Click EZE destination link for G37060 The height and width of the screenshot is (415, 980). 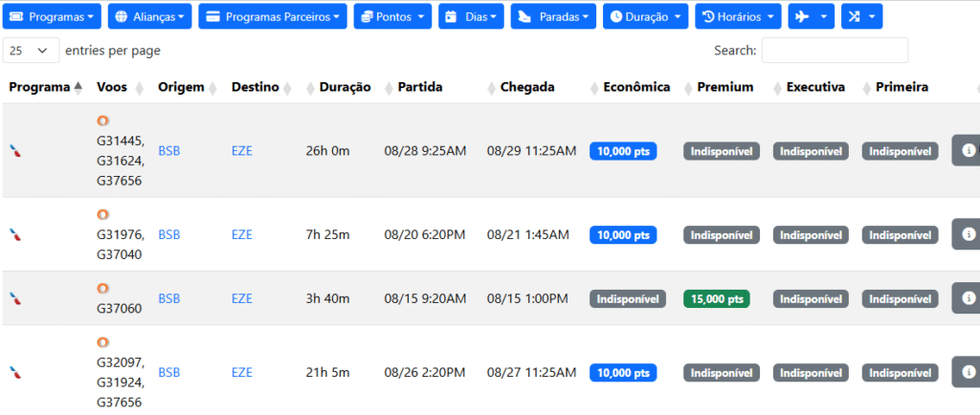click(x=242, y=299)
